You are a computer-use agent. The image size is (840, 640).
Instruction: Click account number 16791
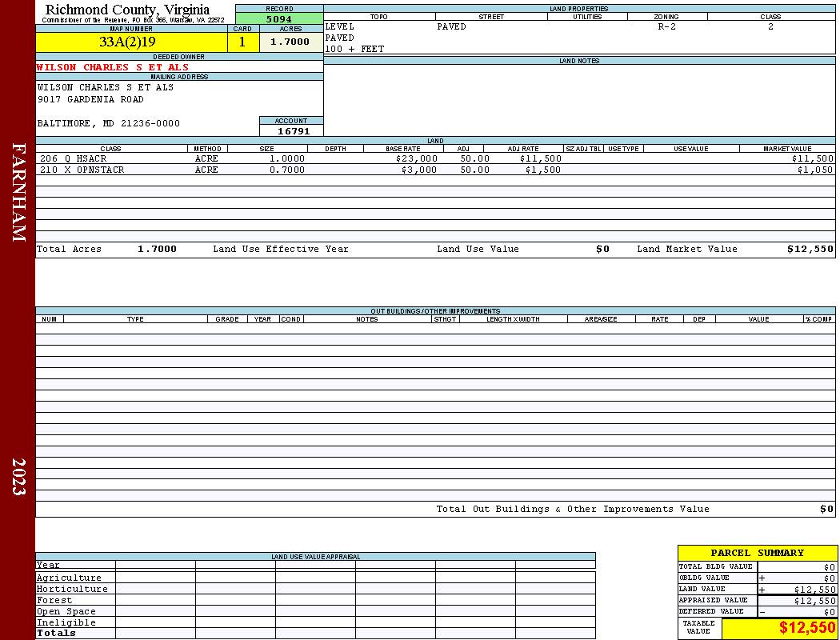294,131
